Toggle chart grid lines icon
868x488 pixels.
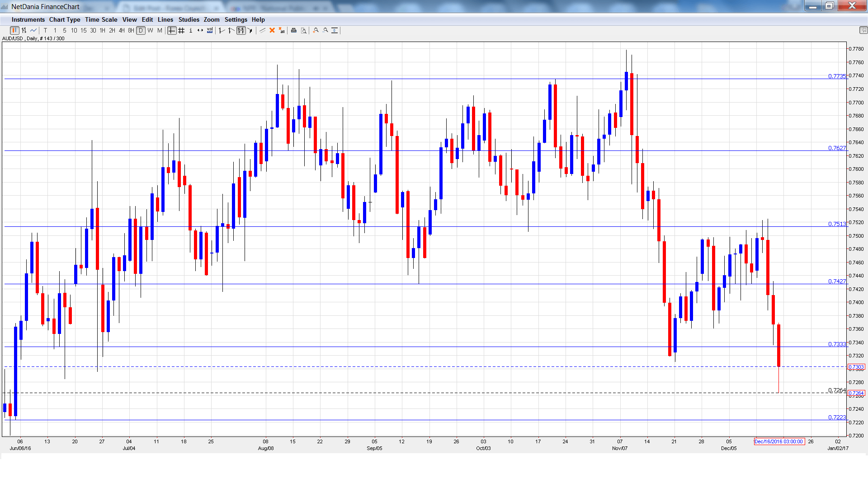[181, 30]
